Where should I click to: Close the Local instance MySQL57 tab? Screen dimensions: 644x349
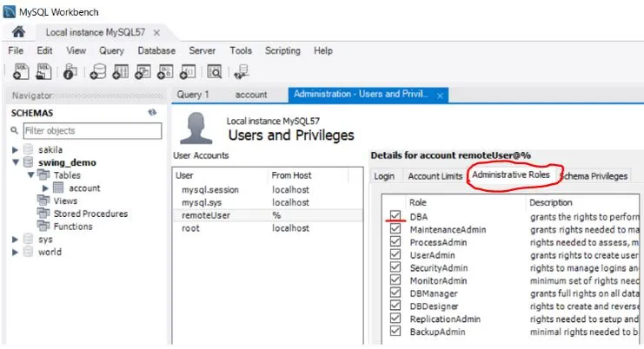tap(156, 32)
